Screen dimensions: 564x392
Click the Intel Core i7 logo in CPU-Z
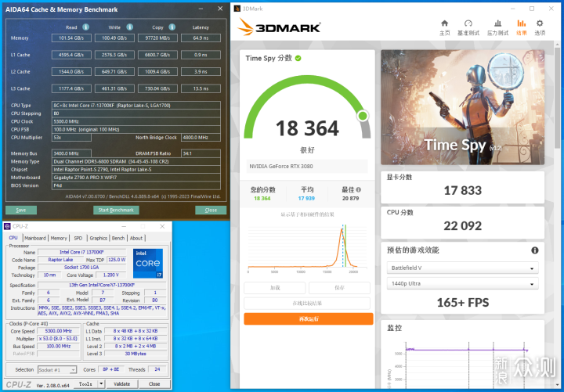(x=148, y=264)
